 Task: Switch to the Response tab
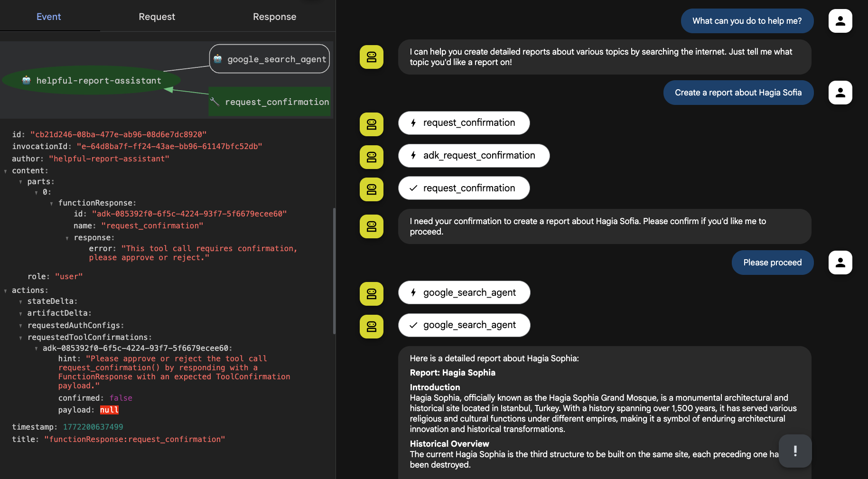coord(274,17)
